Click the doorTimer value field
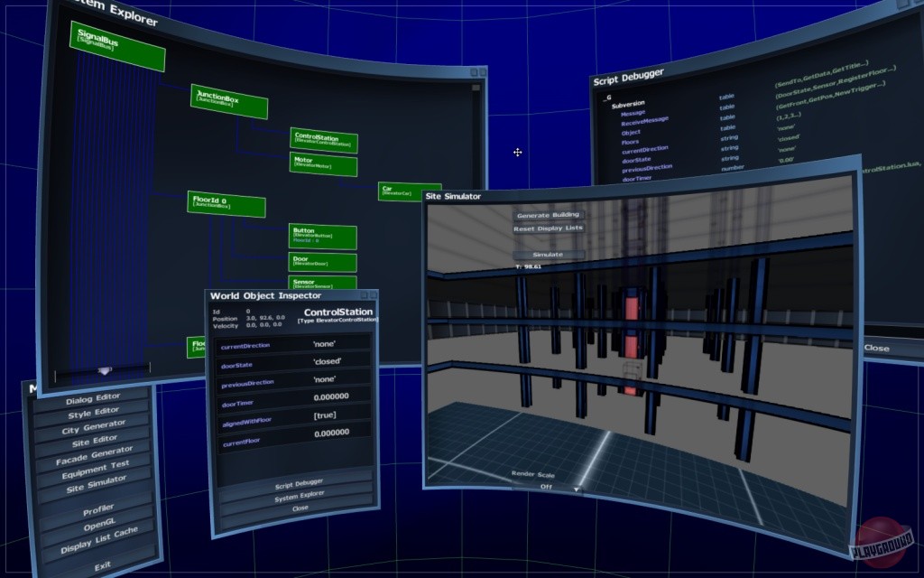 pos(330,397)
